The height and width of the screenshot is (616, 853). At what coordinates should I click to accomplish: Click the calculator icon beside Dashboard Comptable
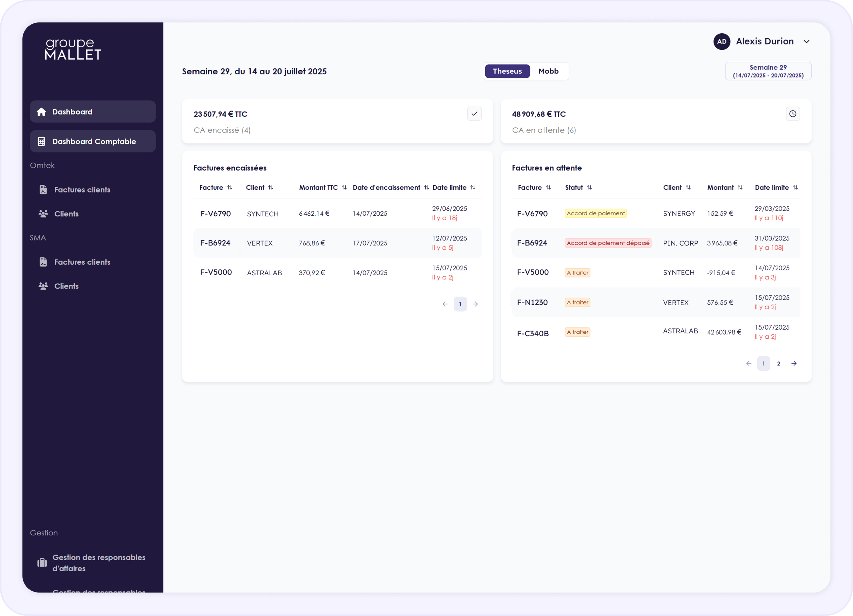pyautogui.click(x=41, y=141)
